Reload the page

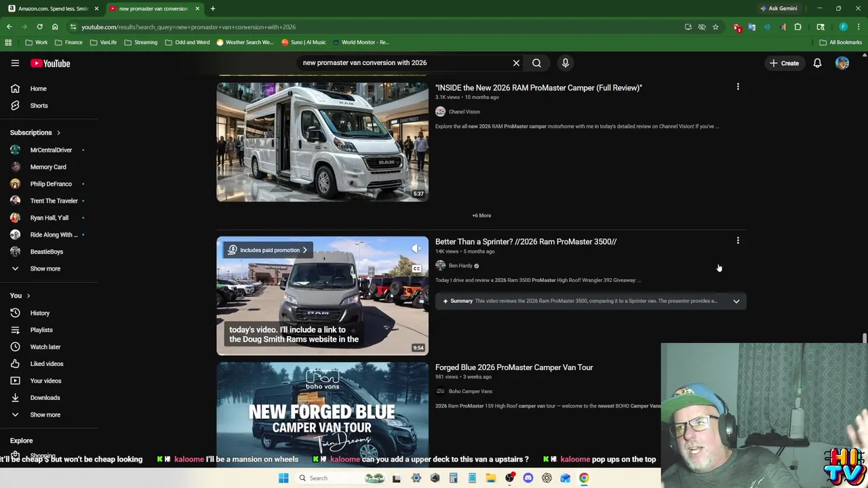point(39,27)
